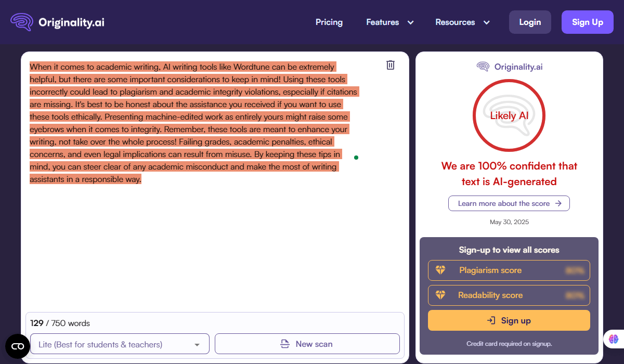The width and height of the screenshot is (624, 364).
Task: Delete scanned text with trash icon
Action: click(391, 65)
